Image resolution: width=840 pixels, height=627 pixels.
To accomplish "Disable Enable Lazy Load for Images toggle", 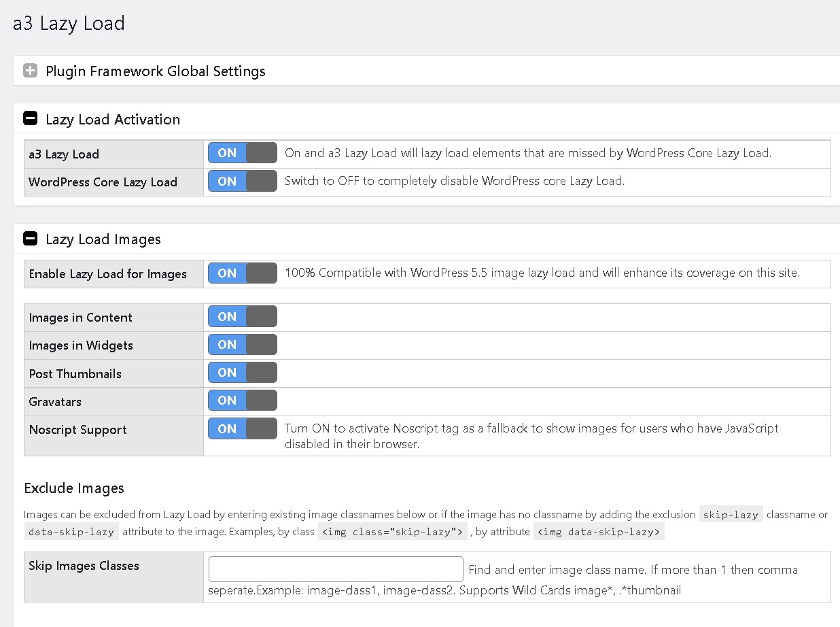I will point(242,273).
